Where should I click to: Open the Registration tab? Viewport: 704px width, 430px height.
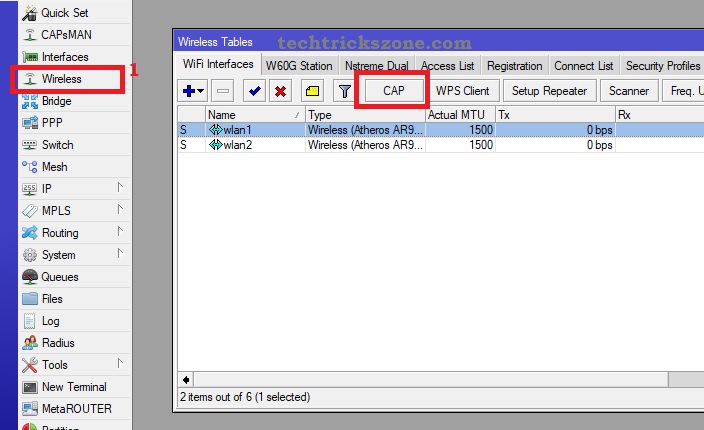(514, 66)
